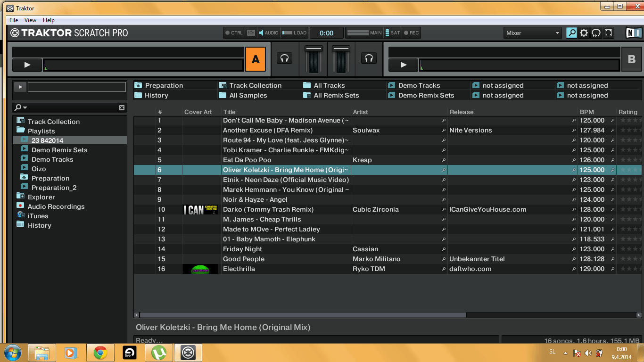The height and width of the screenshot is (362, 644).
Task: Open the View menu
Action: pos(30,20)
